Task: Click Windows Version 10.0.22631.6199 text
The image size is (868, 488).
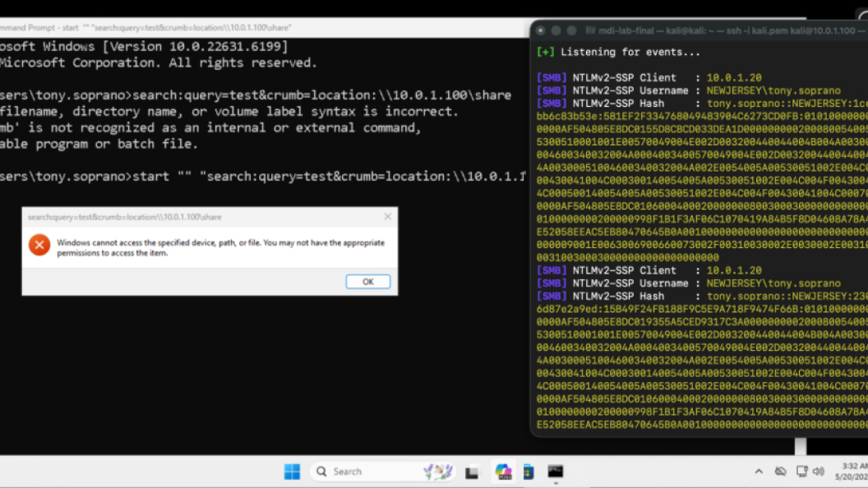Action: (x=196, y=47)
